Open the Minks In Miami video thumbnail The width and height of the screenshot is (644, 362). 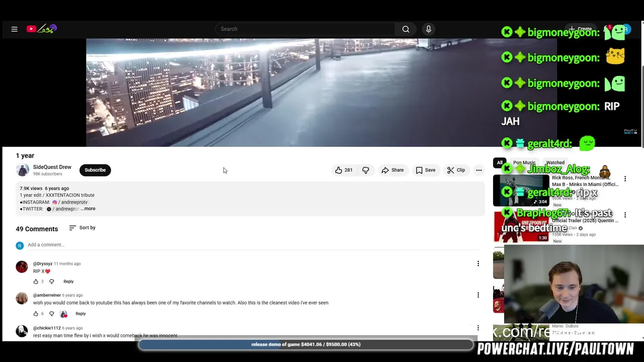(521, 191)
